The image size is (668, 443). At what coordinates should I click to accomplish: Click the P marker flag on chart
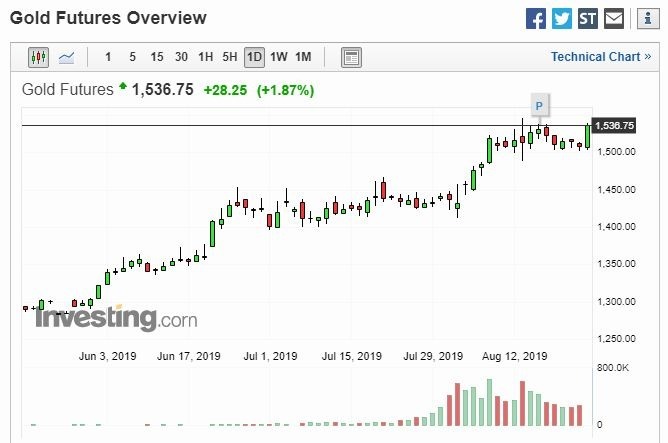[x=539, y=106]
